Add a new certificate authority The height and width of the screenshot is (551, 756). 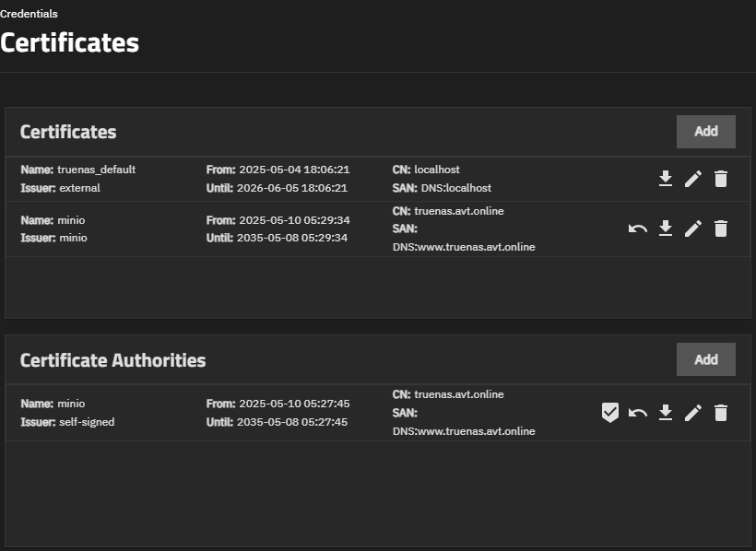(706, 359)
